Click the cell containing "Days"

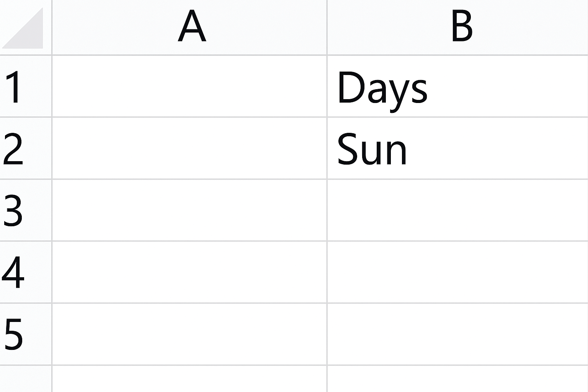[457, 86]
